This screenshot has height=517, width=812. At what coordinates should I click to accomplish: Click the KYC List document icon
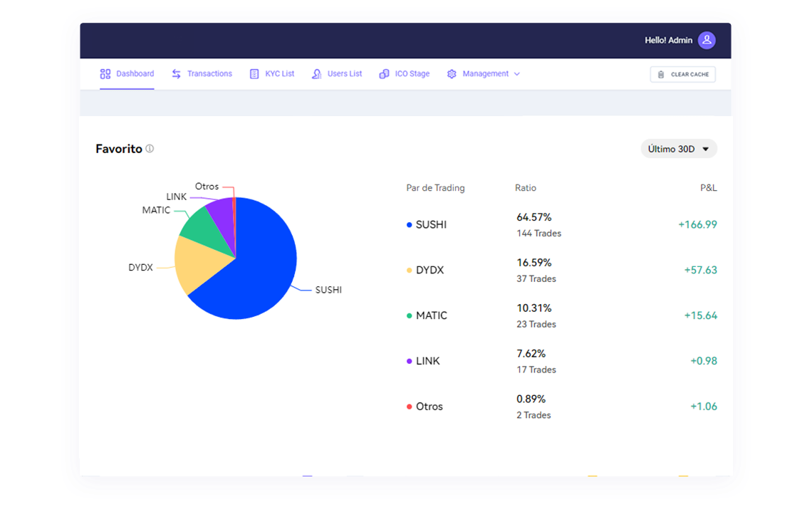254,74
